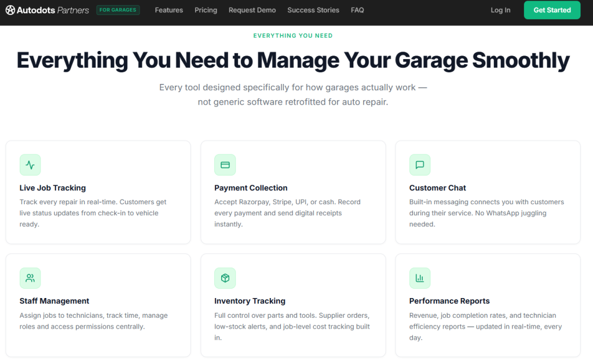The image size is (593, 364).
Task: Select the Staff Management people icon
Action: (30, 278)
